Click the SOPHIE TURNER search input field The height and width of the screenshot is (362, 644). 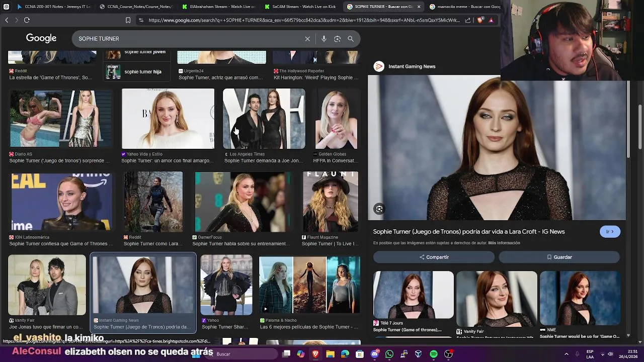click(189, 39)
